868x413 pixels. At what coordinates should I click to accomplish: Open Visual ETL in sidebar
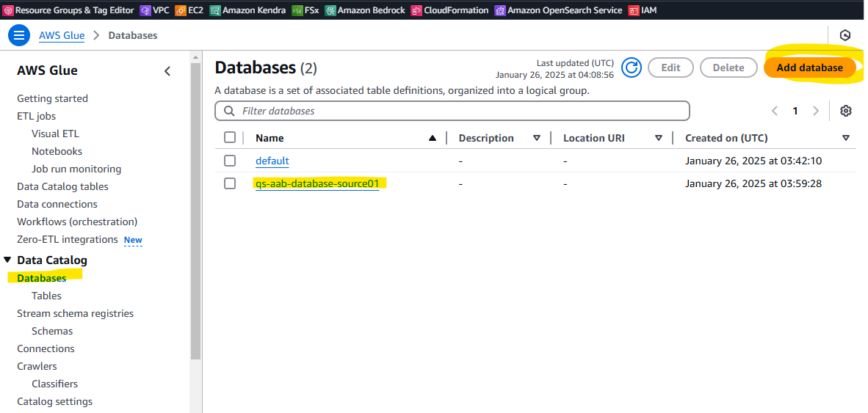tap(55, 134)
